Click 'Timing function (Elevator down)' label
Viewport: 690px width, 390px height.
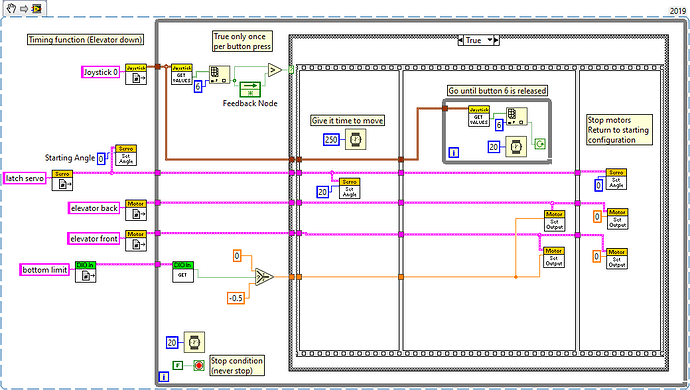point(85,40)
